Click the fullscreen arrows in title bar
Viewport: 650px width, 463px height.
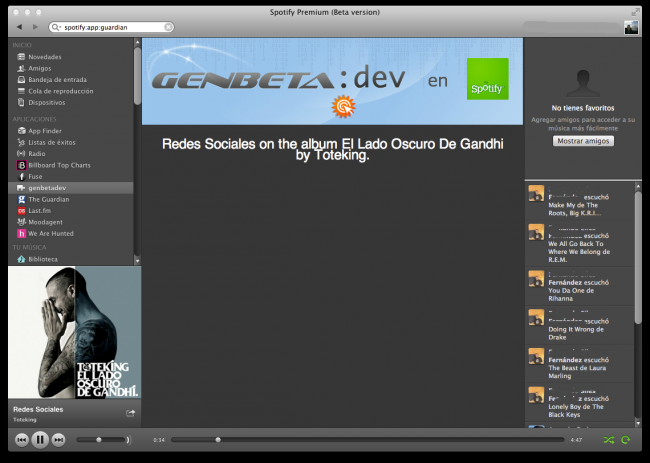click(635, 12)
